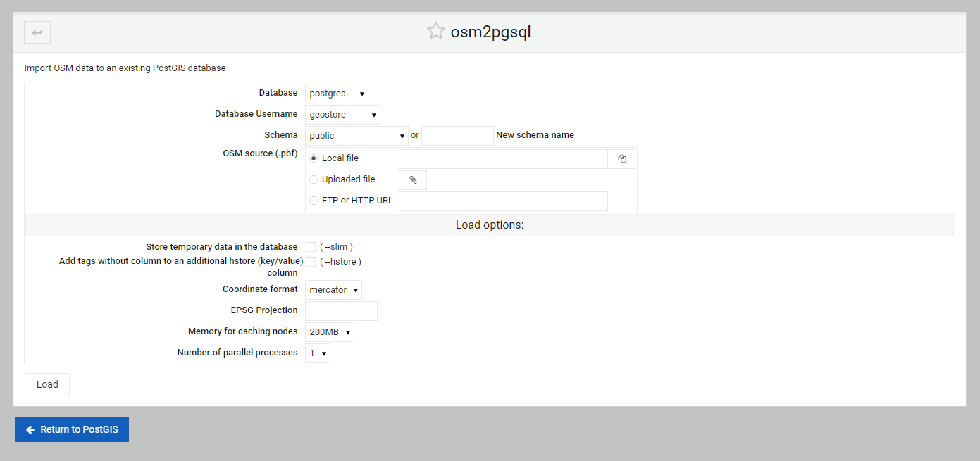The height and width of the screenshot is (461, 980).
Task: Click the back arrow icon button
Action: (x=37, y=32)
